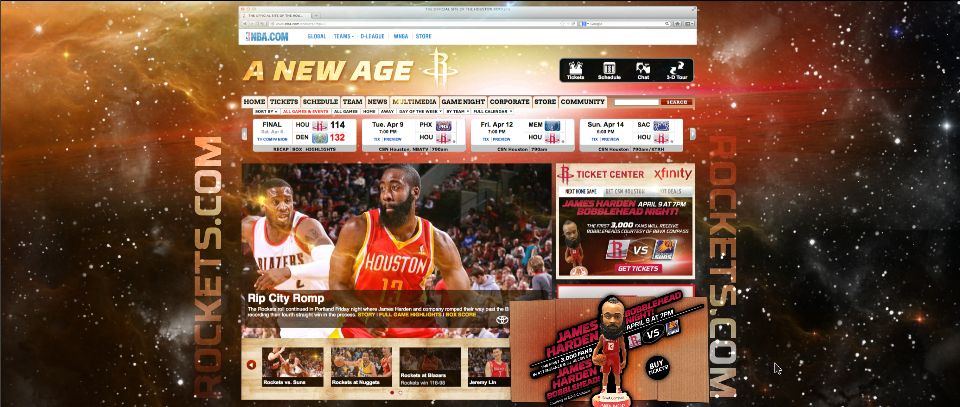The width and height of the screenshot is (960, 407).
Task: Open the STORE link in NBA.COM bar
Action: (424, 36)
